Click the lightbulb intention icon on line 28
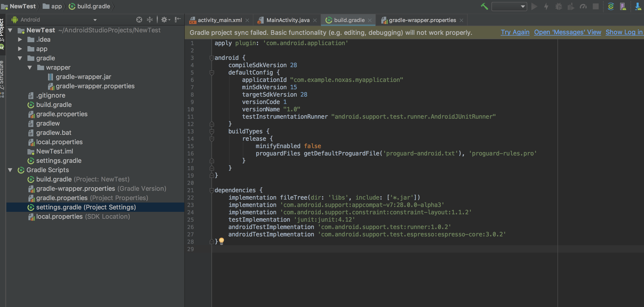 click(222, 241)
